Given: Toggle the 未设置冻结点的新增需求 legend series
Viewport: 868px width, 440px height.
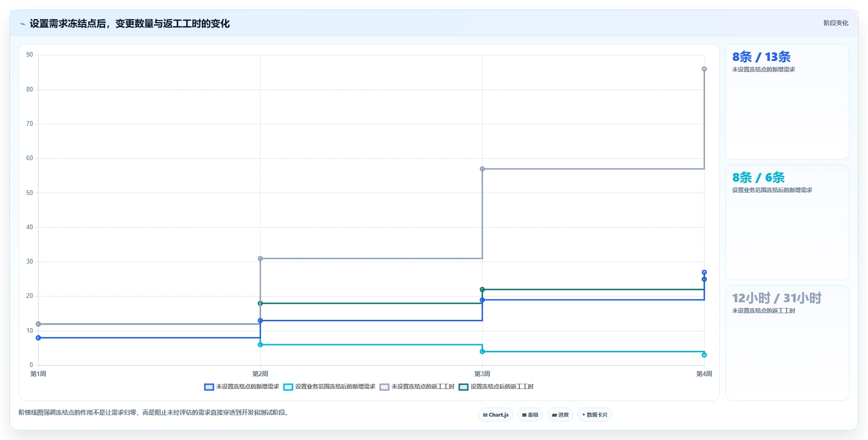Looking at the screenshot, I should click(x=242, y=387).
